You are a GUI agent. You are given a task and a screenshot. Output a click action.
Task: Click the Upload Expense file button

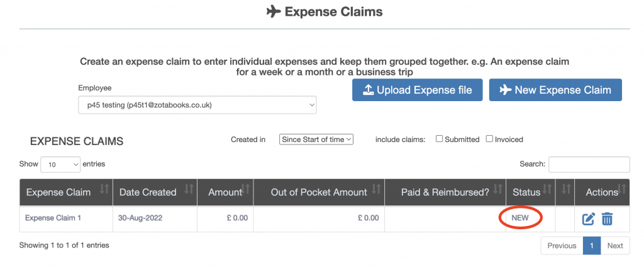point(417,90)
